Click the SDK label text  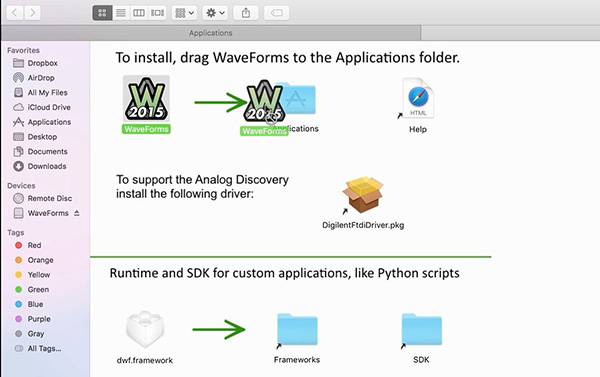click(x=421, y=360)
